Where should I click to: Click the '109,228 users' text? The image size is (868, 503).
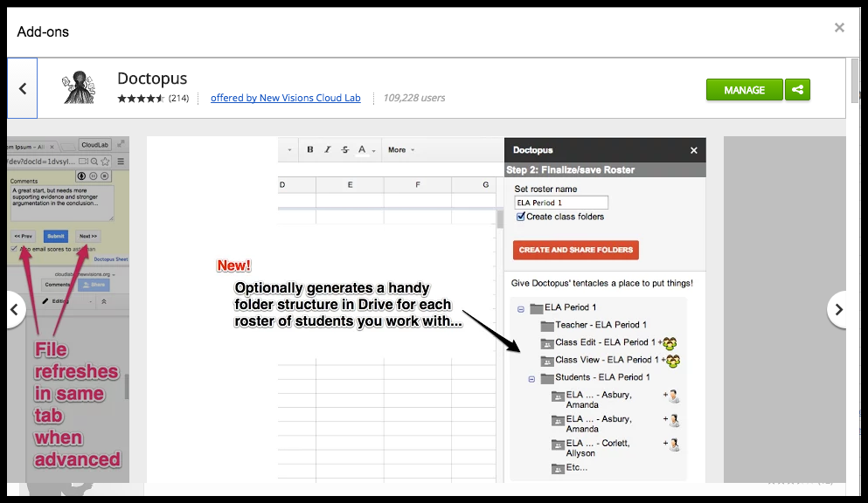[414, 98]
